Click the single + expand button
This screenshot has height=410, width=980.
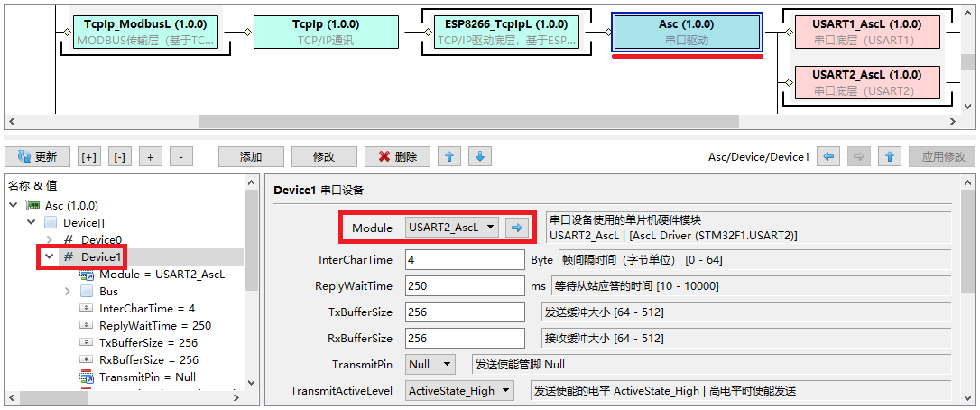click(x=150, y=156)
